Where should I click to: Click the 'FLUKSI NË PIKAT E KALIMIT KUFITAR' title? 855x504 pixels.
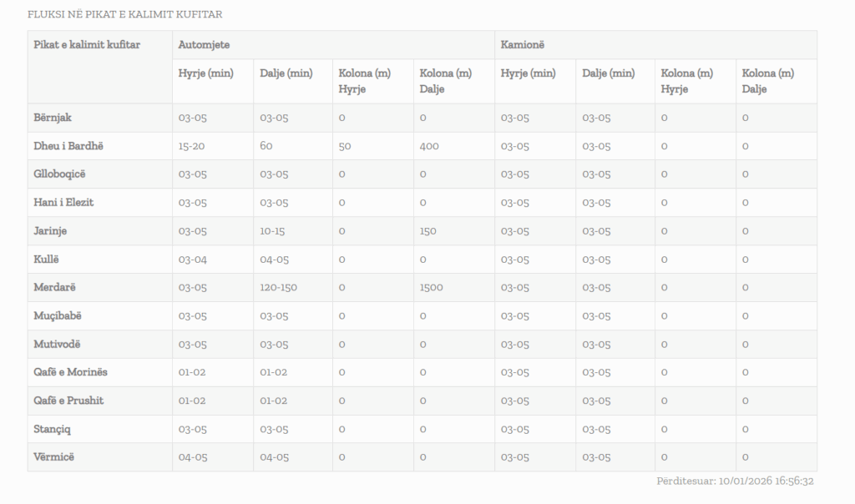[125, 15]
